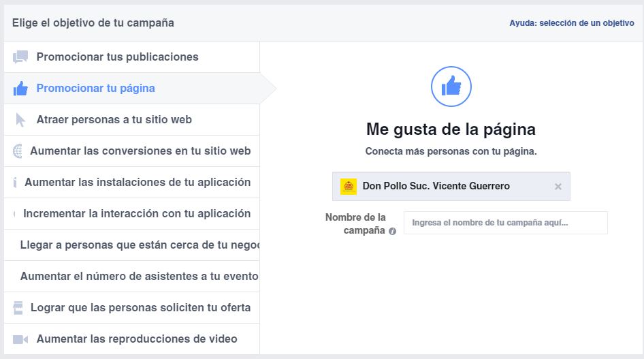Click the speech bubbles icon for promoting posts

click(20, 57)
